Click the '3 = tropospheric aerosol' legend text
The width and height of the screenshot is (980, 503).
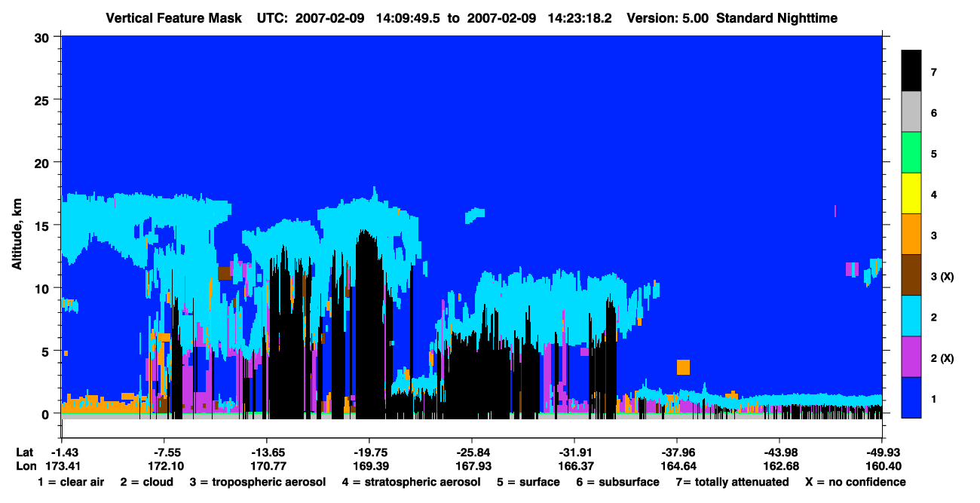tap(258, 482)
